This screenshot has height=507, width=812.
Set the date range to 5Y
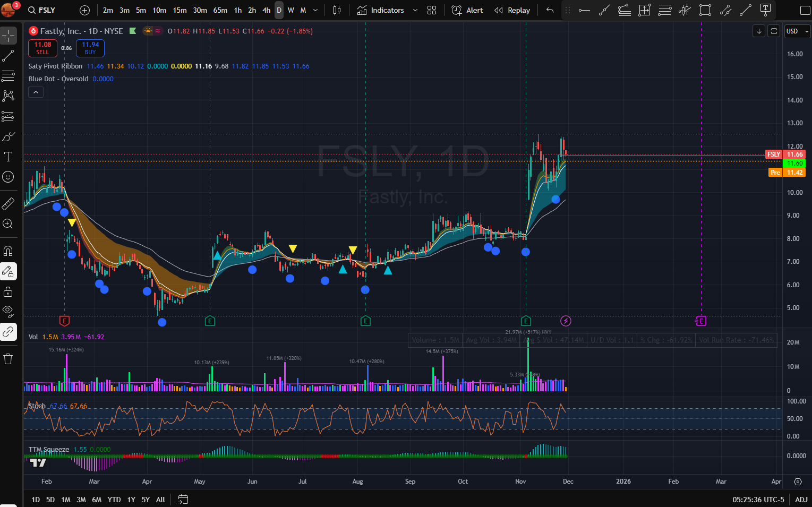point(146,500)
